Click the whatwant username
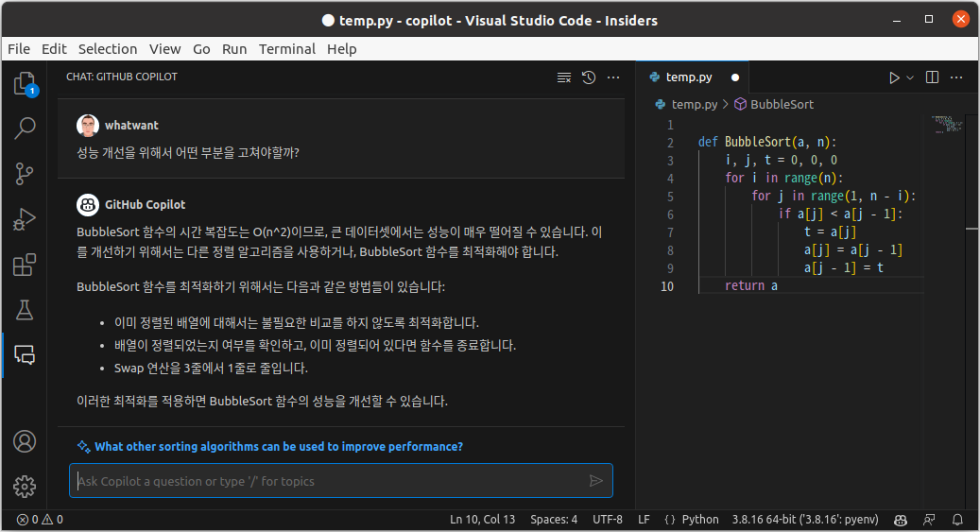This screenshot has width=980, height=532. tap(131, 125)
